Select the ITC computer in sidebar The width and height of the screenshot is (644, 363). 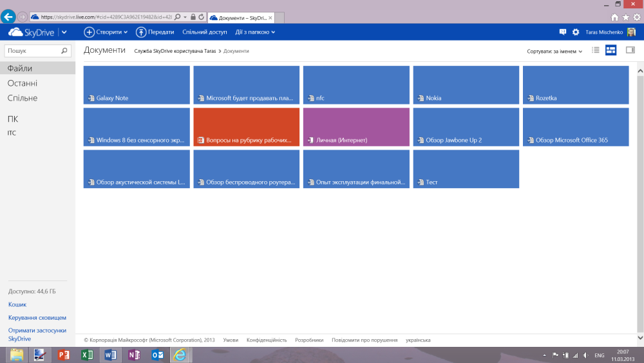click(12, 133)
